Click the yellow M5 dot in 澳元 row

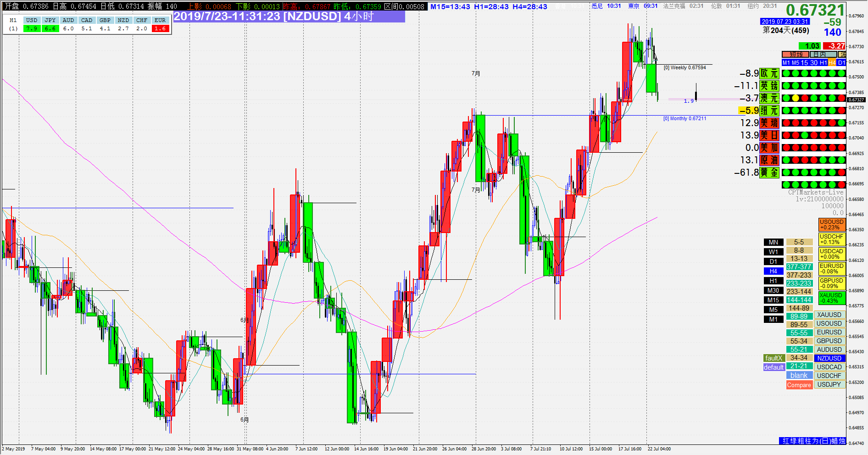(x=795, y=98)
